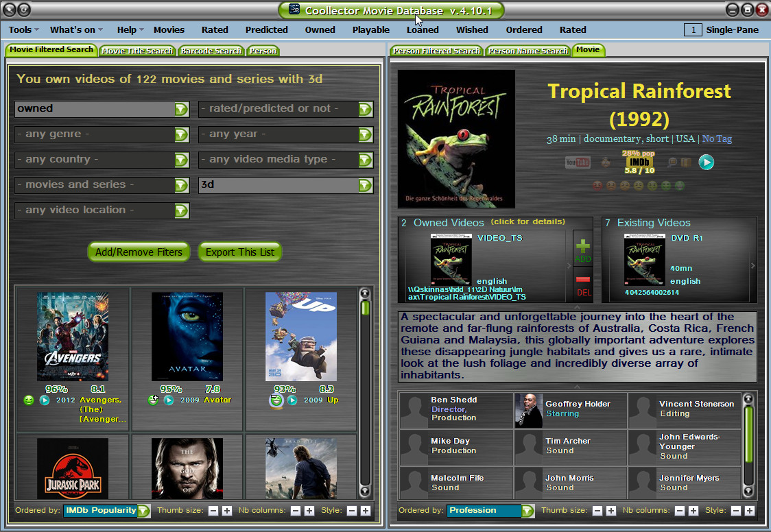
Task: Expand the 'any year' filter dropdown
Action: (x=285, y=134)
